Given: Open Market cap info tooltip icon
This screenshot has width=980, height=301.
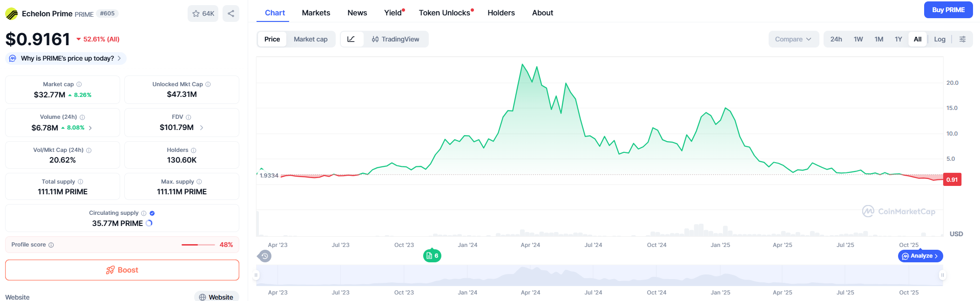Looking at the screenshot, I should coord(79,84).
